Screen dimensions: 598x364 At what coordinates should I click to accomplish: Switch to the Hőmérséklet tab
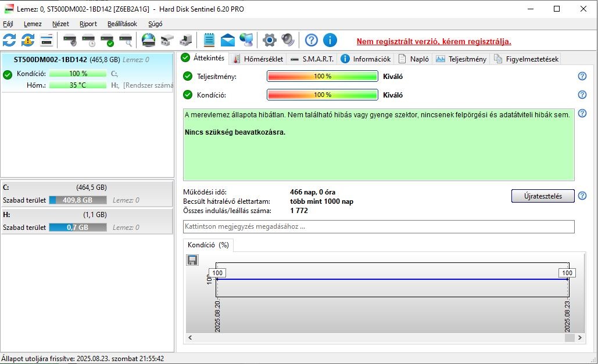[x=258, y=59]
